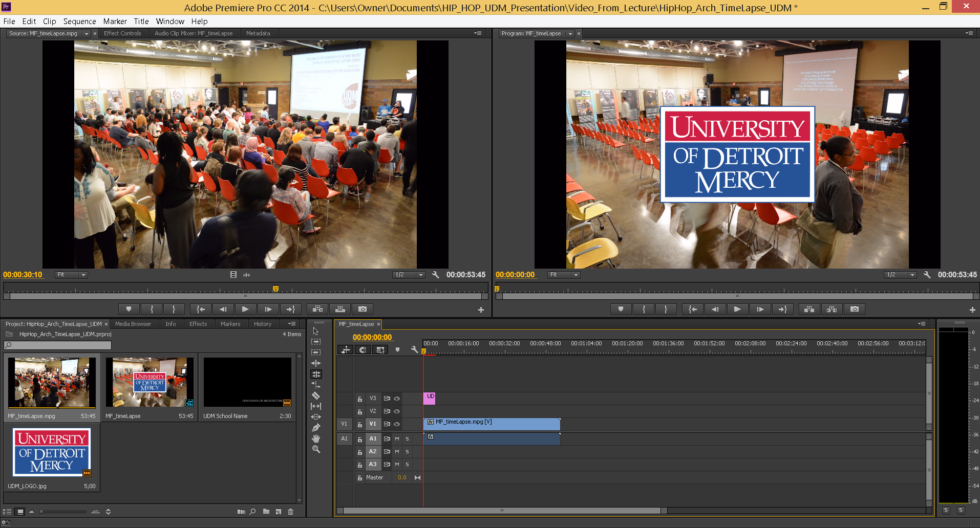980x528 pixels.
Task: Click Master track volume 0.0
Action: (402, 477)
